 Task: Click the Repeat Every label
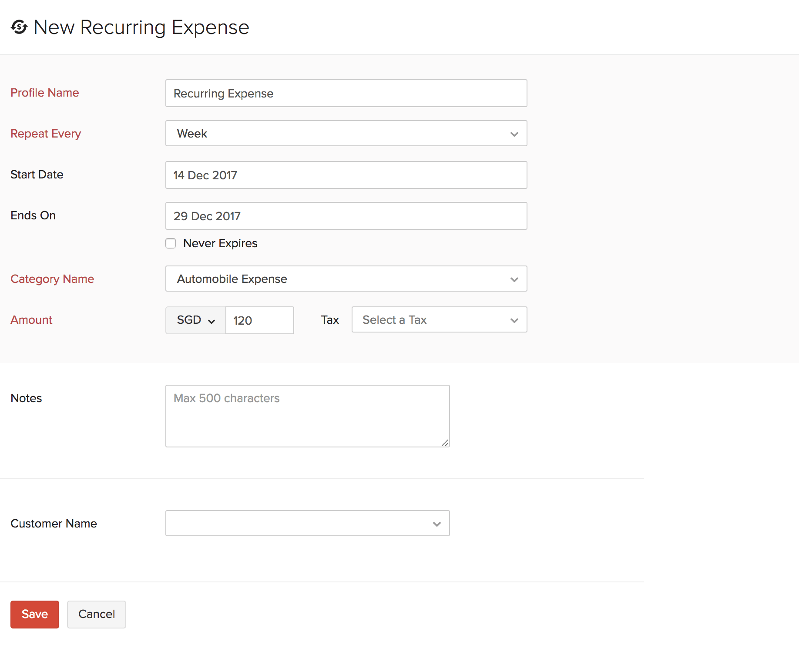[x=46, y=134]
